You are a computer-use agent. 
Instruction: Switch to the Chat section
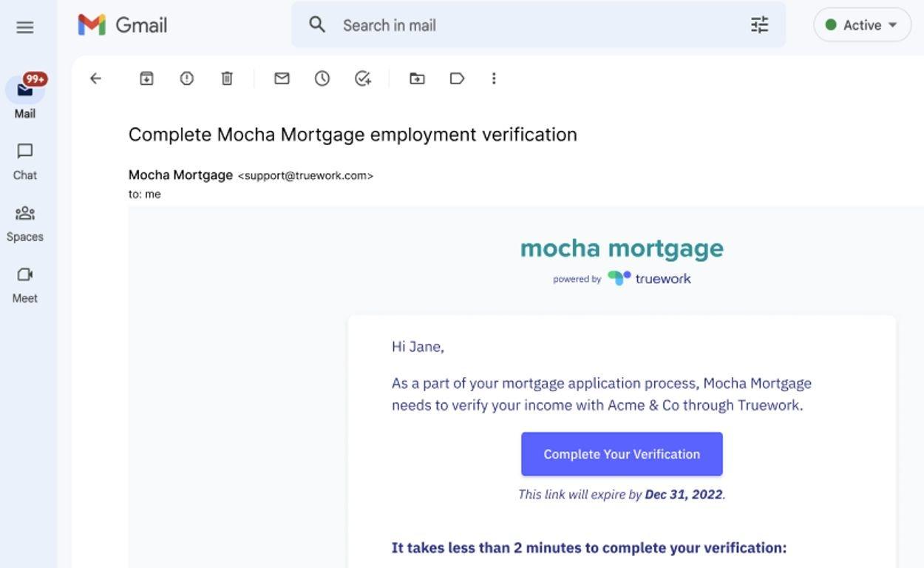coord(25,161)
